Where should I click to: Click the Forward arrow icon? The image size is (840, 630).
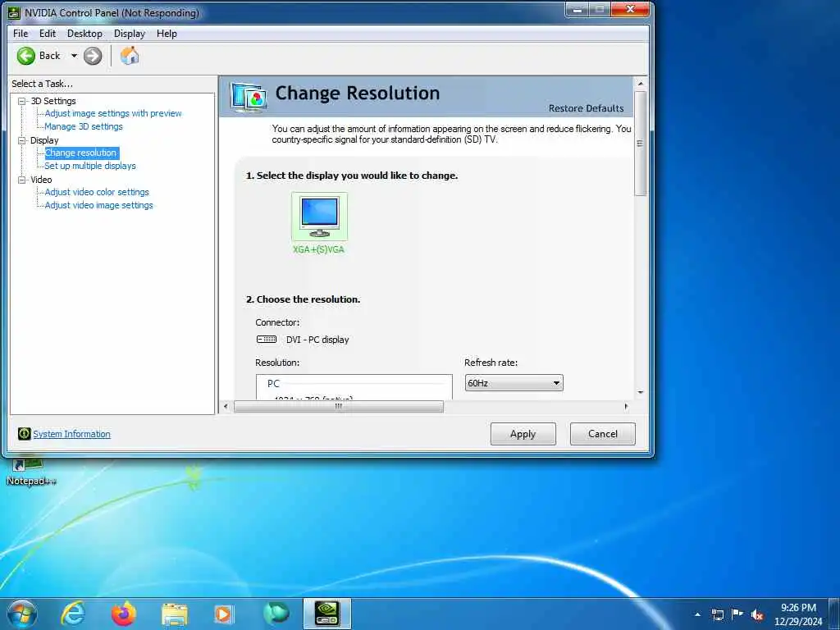93,56
